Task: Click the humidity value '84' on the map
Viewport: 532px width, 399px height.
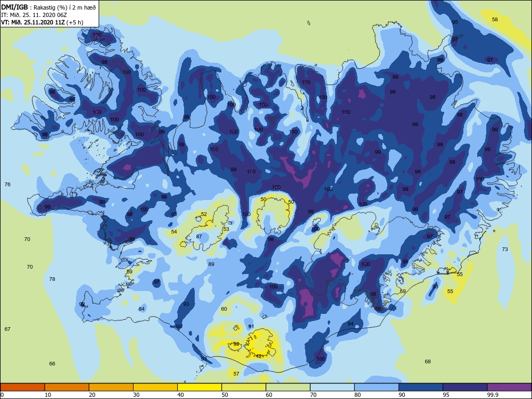Action: click(x=142, y=309)
